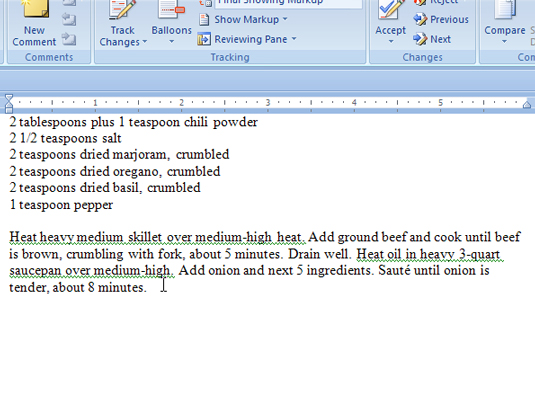Expand the Track Changes dropdown arrow
The image size is (535, 400).
pyautogui.click(x=145, y=42)
